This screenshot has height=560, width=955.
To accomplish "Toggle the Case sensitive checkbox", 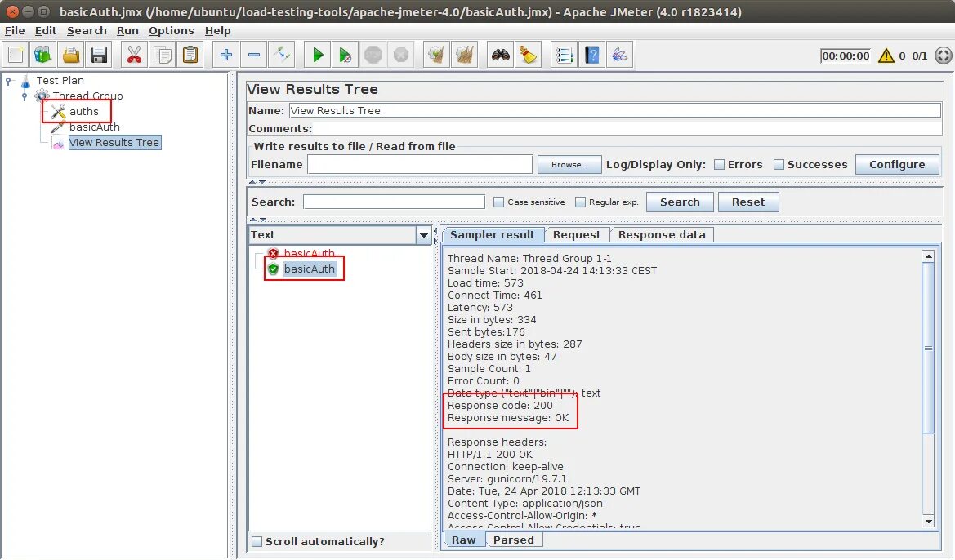I will point(499,202).
